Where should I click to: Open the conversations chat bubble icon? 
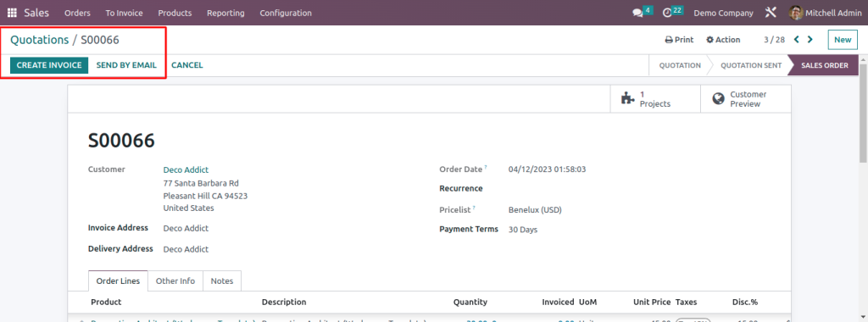point(637,13)
